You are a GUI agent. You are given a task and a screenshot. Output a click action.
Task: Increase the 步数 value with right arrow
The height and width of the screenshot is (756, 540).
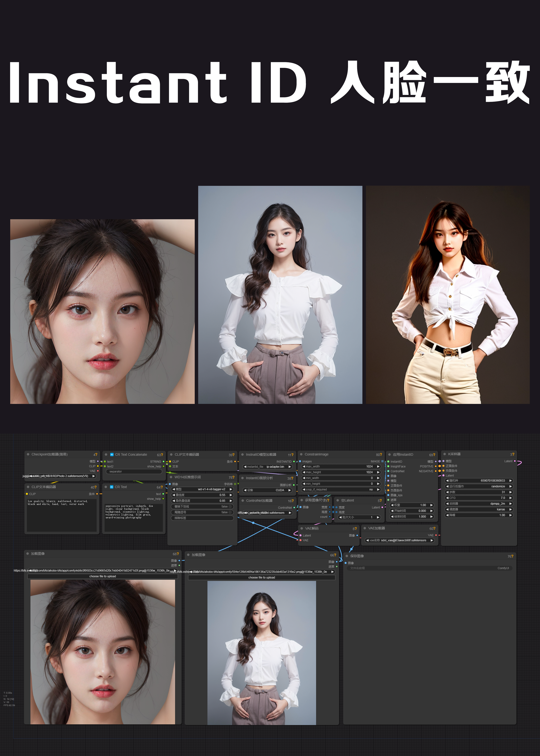pos(511,492)
